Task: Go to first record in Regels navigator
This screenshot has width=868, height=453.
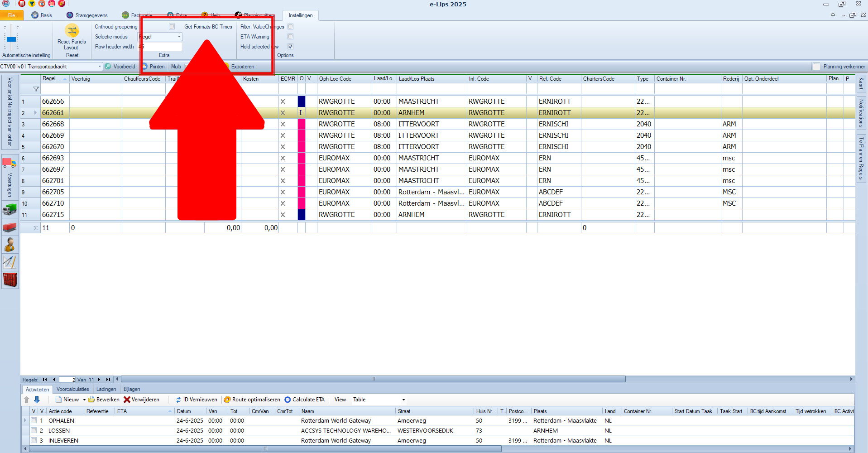Action: [x=45, y=380]
